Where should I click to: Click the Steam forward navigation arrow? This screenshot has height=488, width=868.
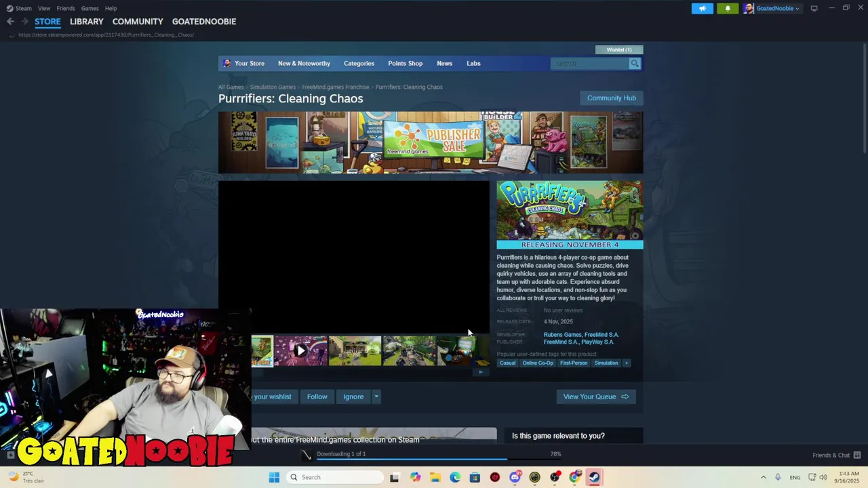coord(24,22)
